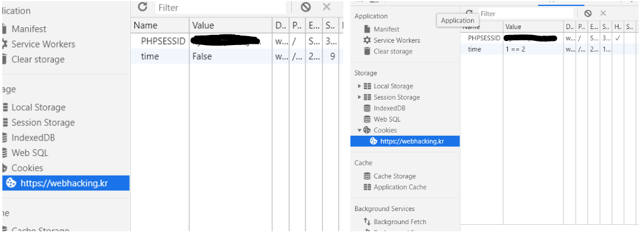Screen dimensions: 644x236
Task: Click the IndexedDB database icon in right sidebar
Action: point(367,109)
